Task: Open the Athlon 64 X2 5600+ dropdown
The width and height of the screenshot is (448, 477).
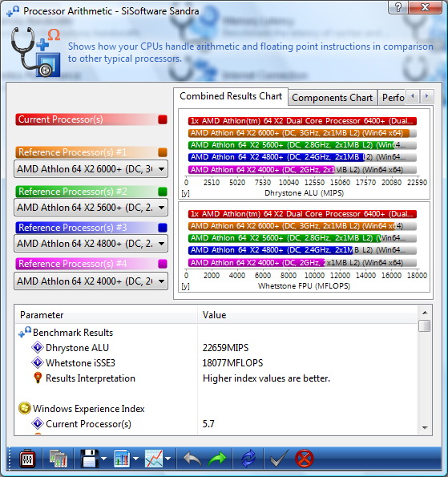Action: click(91, 208)
